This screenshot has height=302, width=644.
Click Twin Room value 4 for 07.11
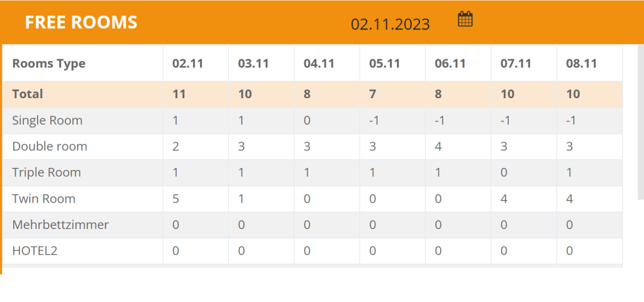point(504,199)
